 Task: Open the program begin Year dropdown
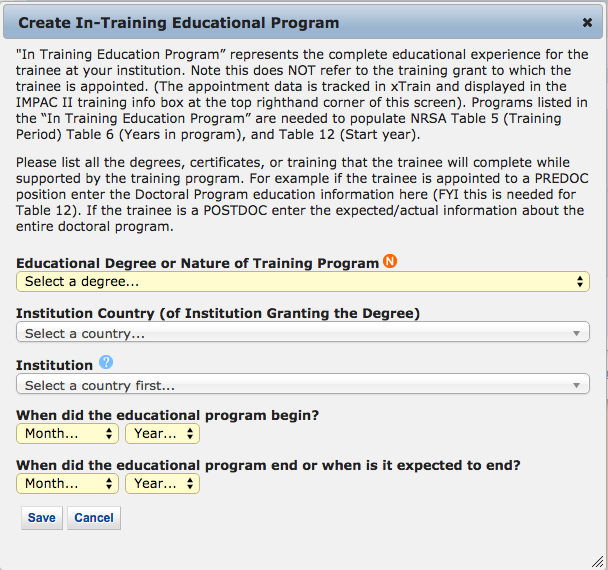162,434
